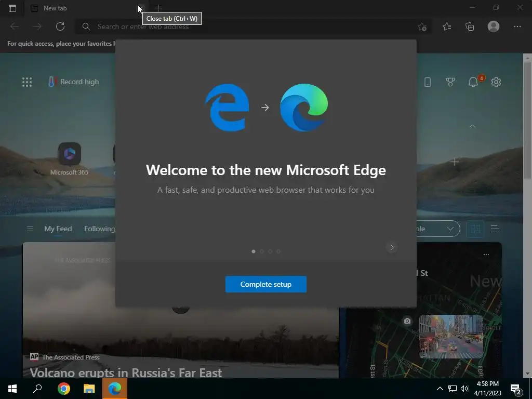532x399 pixels.
Task: Open the traffic card more options ellipsis
Action: pos(486,255)
